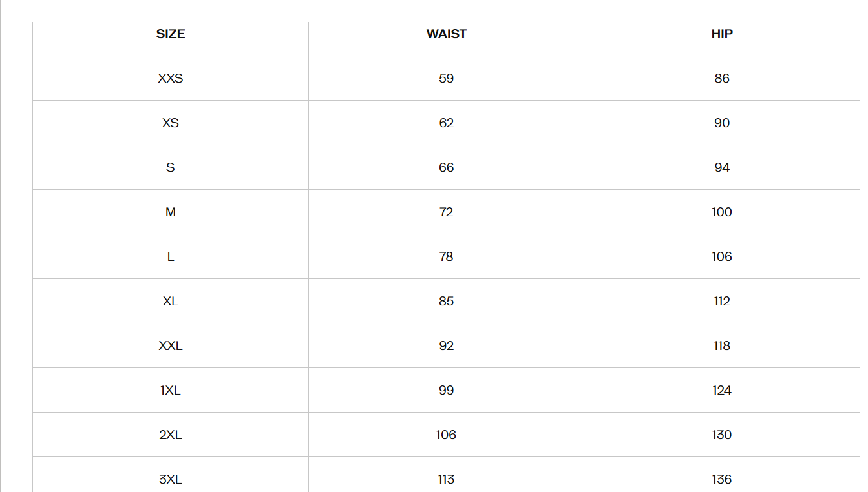Click waist value 113 in 3XL row
Viewport: 868px width, 492px height.
pos(446,480)
